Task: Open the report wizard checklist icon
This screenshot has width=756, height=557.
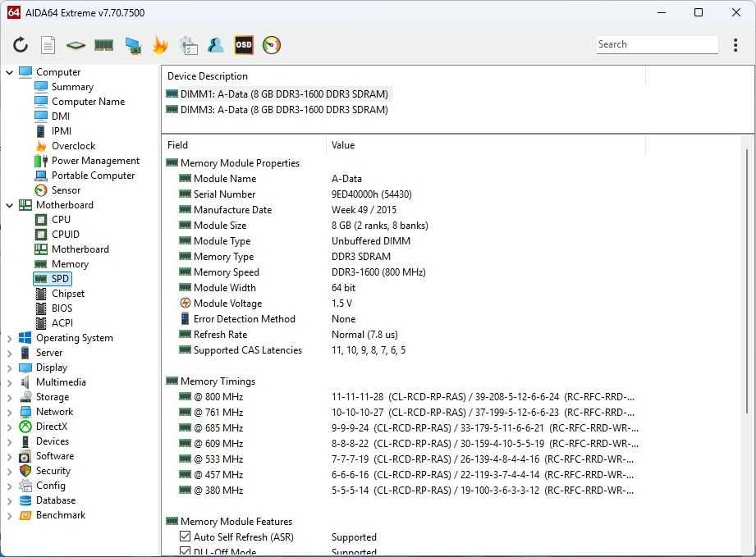Action: tap(188, 45)
